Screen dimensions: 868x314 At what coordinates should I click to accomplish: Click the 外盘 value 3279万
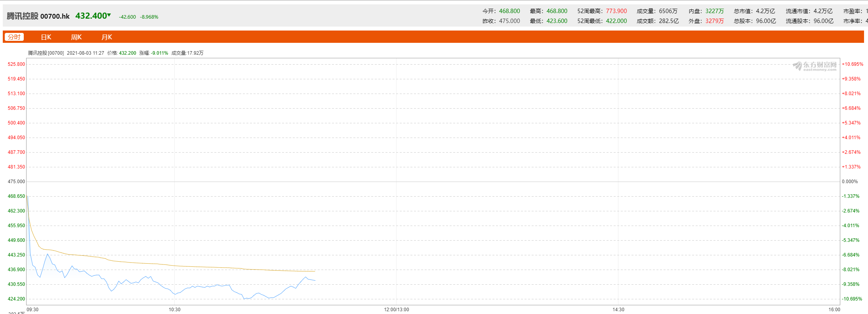(714, 21)
